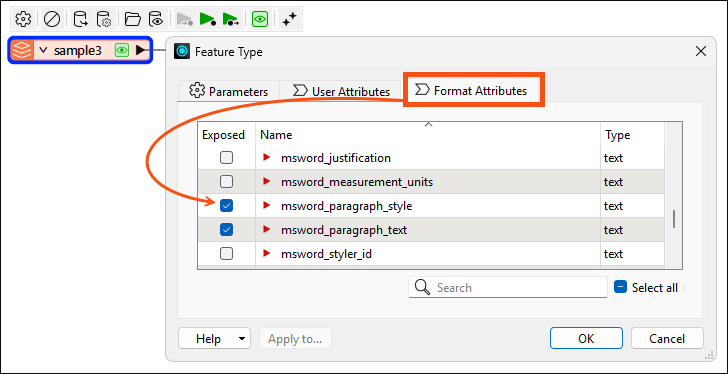
Task: Switch to the User Attributes tab
Action: [x=341, y=91]
